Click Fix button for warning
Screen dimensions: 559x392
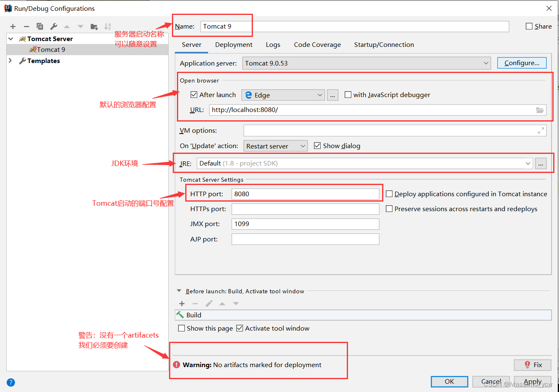coord(533,365)
